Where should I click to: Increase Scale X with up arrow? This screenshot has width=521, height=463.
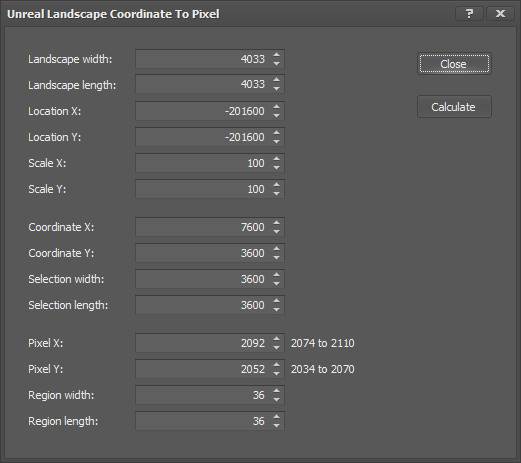pos(276,159)
